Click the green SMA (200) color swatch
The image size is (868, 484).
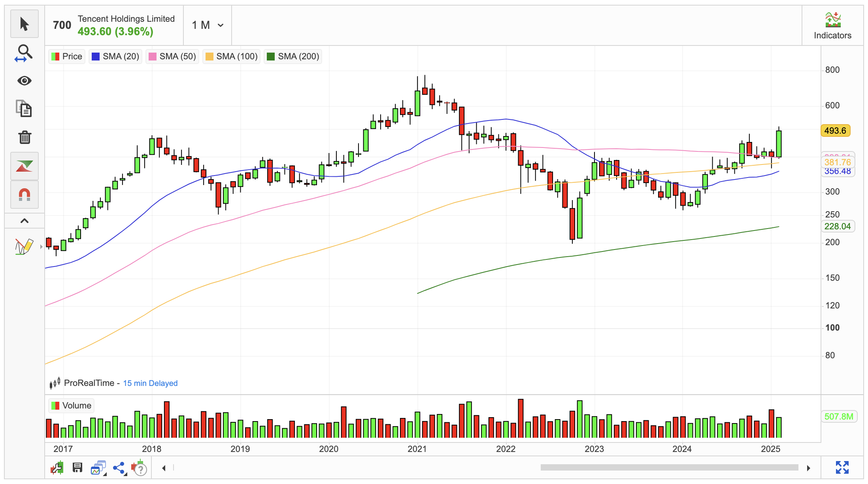click(x=271, y=57)
